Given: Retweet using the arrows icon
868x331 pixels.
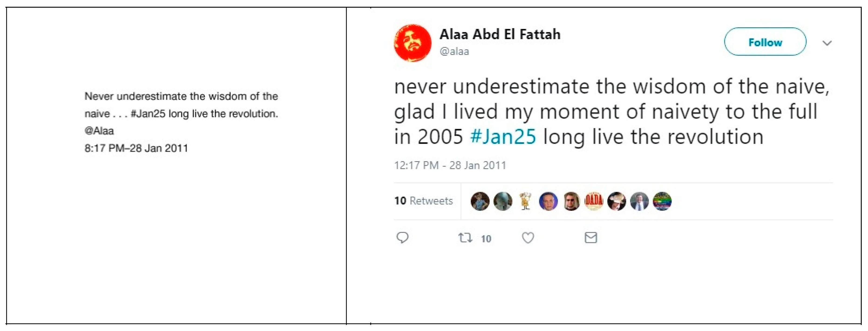Looking at the screenshot, I should pos(465,238).
